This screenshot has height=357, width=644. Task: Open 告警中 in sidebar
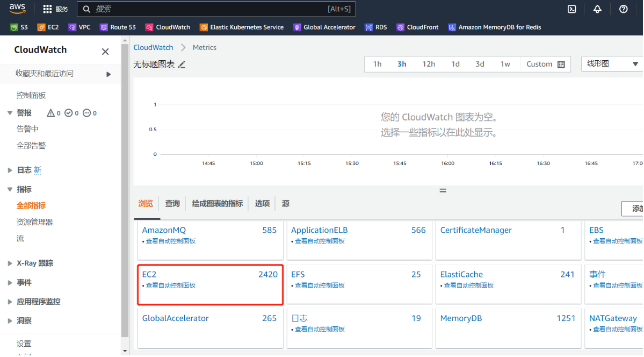27,129
